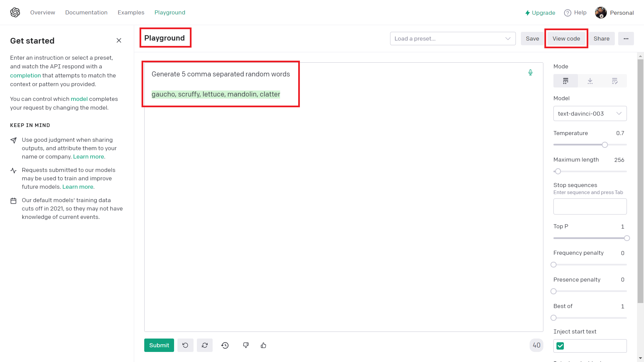Open the history clock icon

click(225, 345)
